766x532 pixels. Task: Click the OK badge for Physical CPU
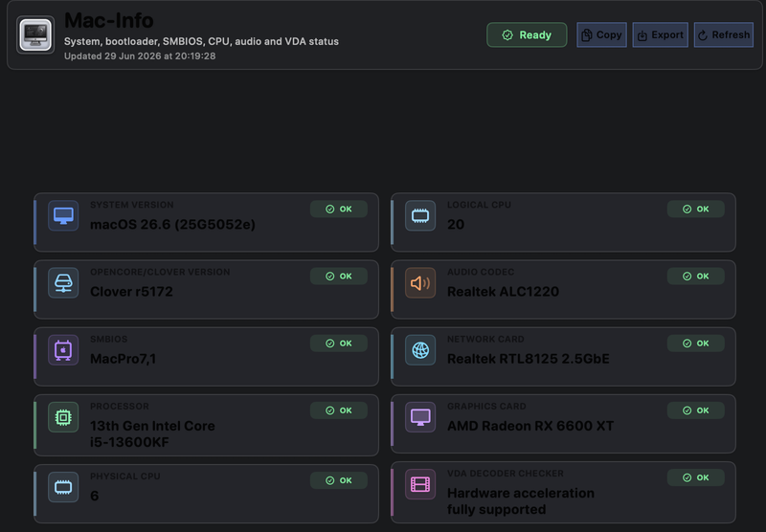click(339, 480)
